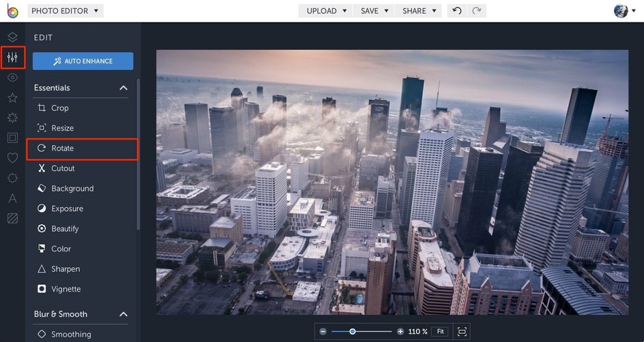The width and height of the screenshot is (644, 342).
Task: Select the Beautify menu entry
Action: click(82, 228)
